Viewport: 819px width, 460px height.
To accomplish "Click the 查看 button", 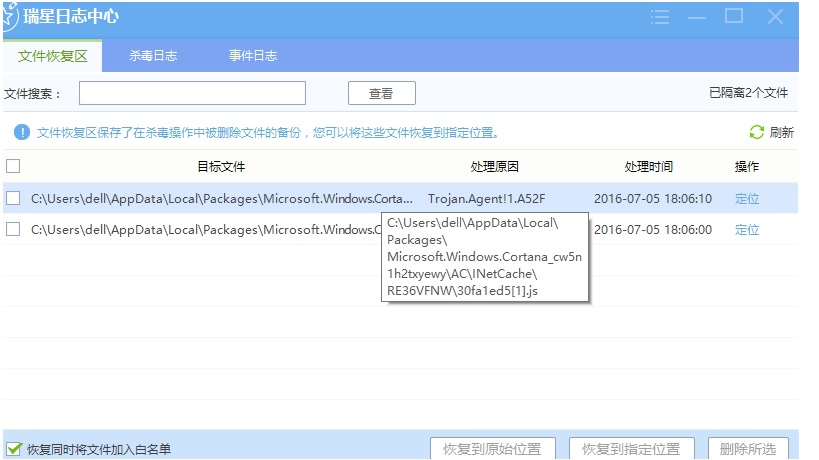I will pyautogui.click(x=382, y=93).
